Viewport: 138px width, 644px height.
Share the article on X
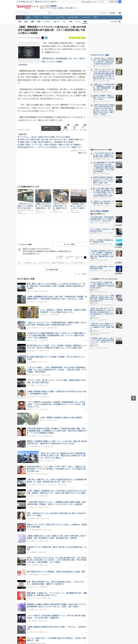point(43,38)
